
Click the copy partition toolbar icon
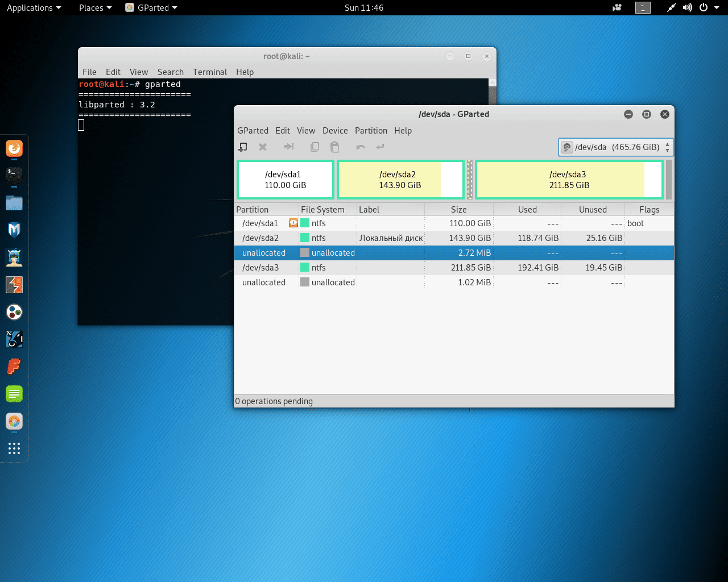pos(315,147)
